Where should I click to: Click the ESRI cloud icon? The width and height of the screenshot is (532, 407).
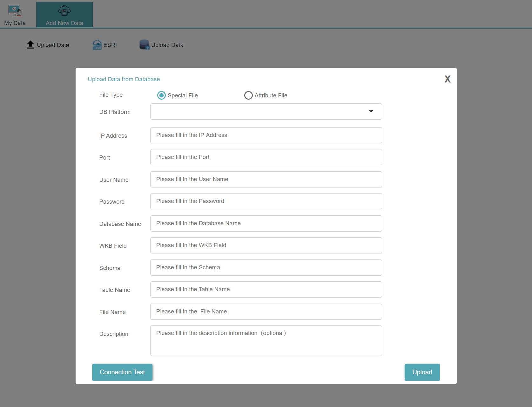(97, 45)
